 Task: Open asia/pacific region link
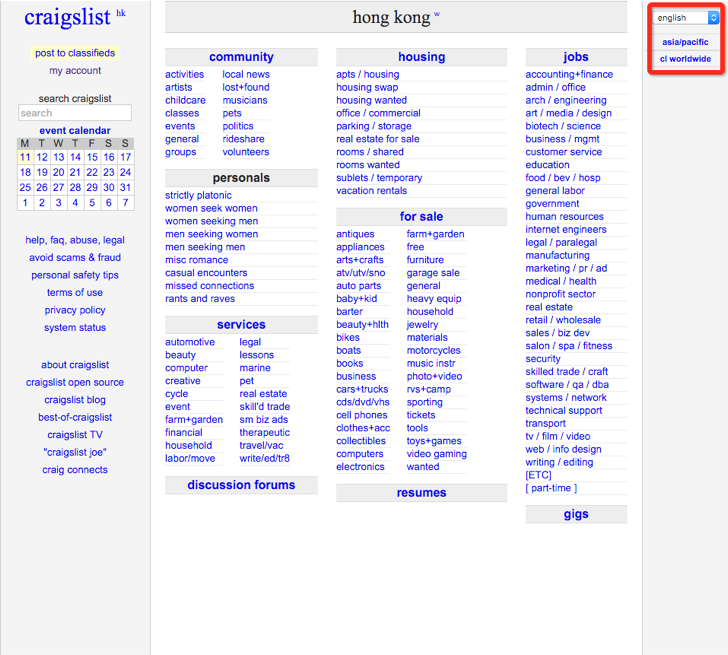[x=685, y=42]
